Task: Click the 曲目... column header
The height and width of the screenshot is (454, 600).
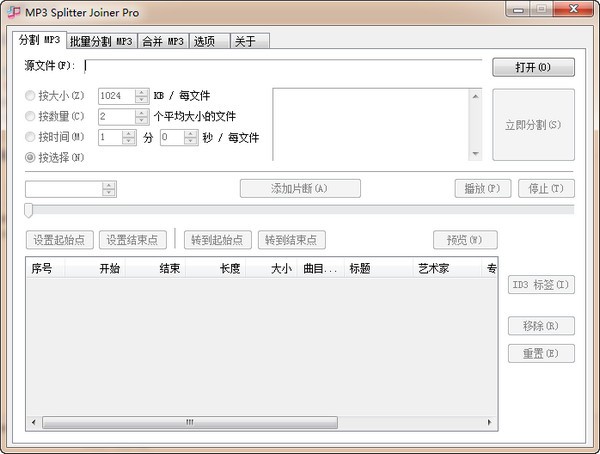Action: coord(321,268)
